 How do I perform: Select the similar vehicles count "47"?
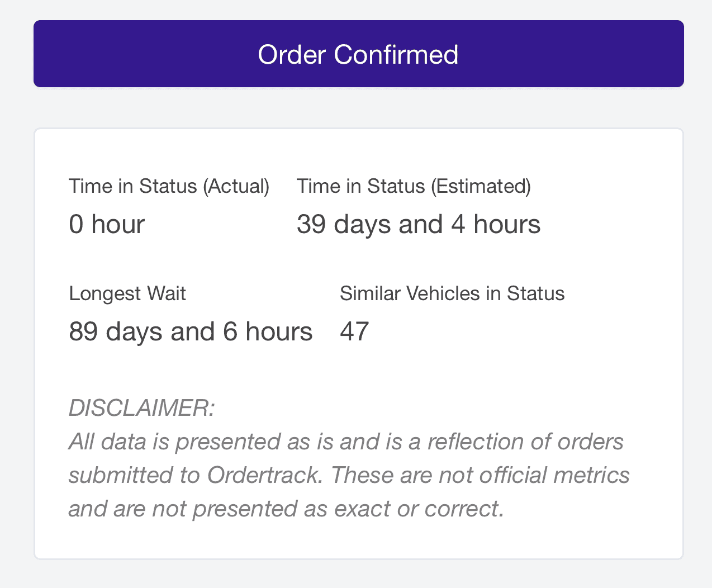click(354, 331)
